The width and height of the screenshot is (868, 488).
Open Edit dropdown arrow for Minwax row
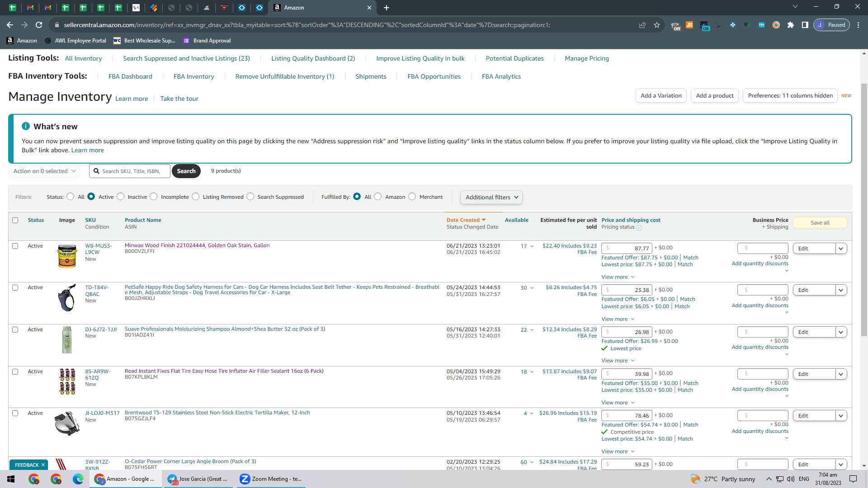[841, 249]
